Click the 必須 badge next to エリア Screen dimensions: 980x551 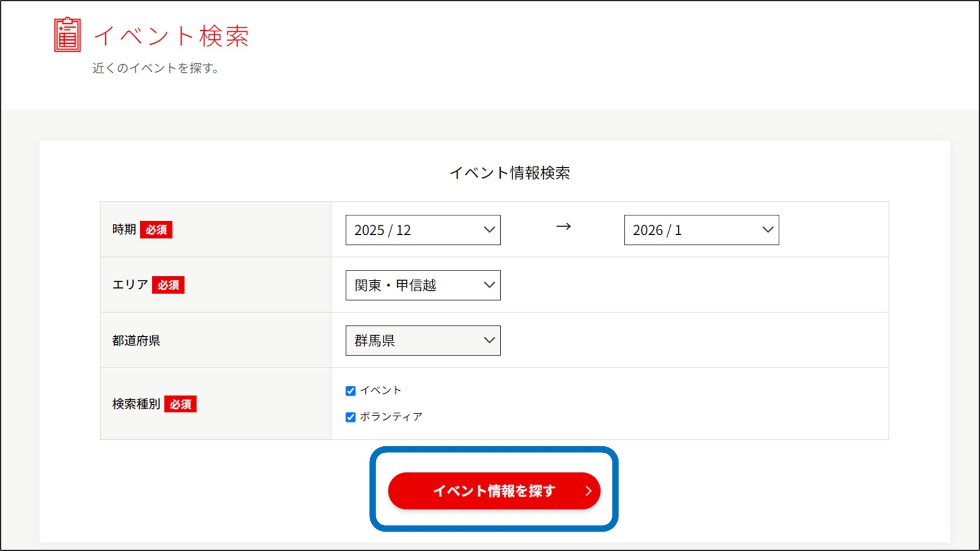168,285
